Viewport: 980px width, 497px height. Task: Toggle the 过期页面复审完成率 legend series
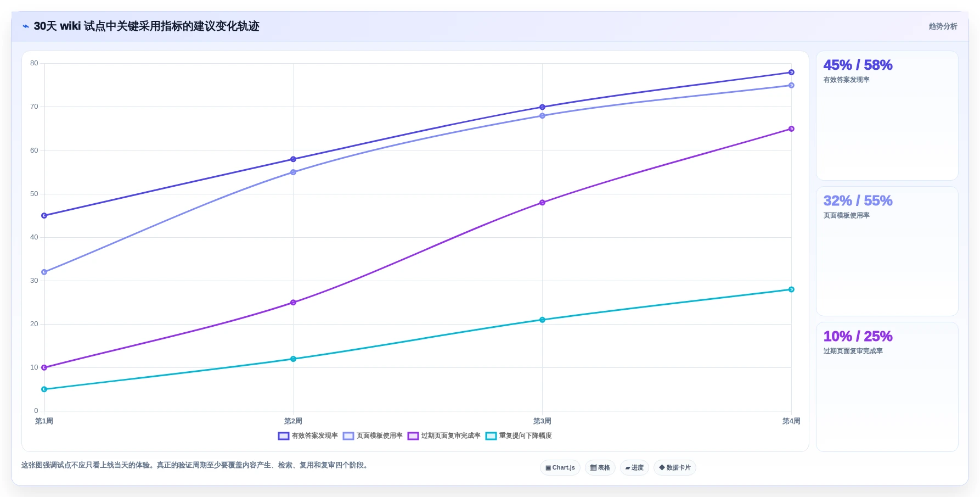click(x=444, y=436)
